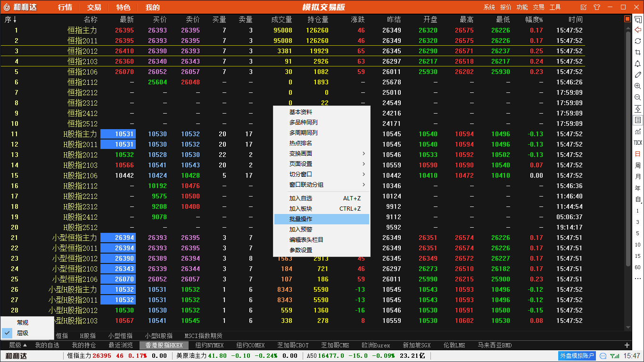Select the H股指2106 row
Screen dimensions: 644x362
[x=292, y=175]
